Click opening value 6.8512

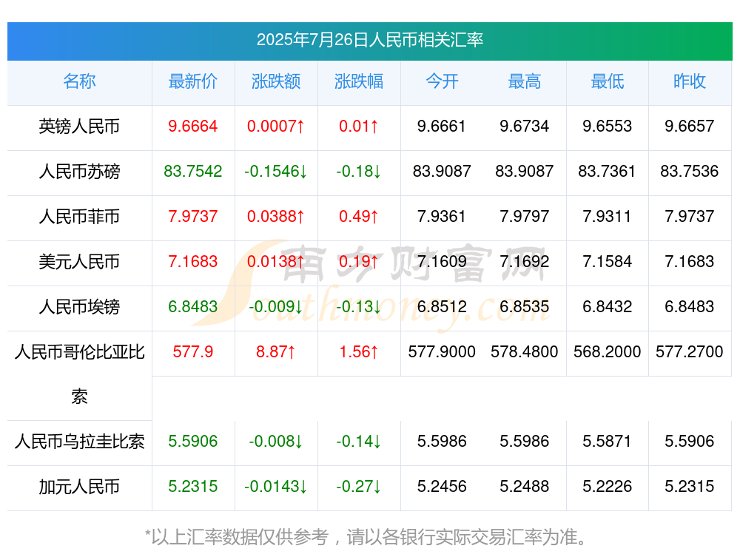pos(442,306)
